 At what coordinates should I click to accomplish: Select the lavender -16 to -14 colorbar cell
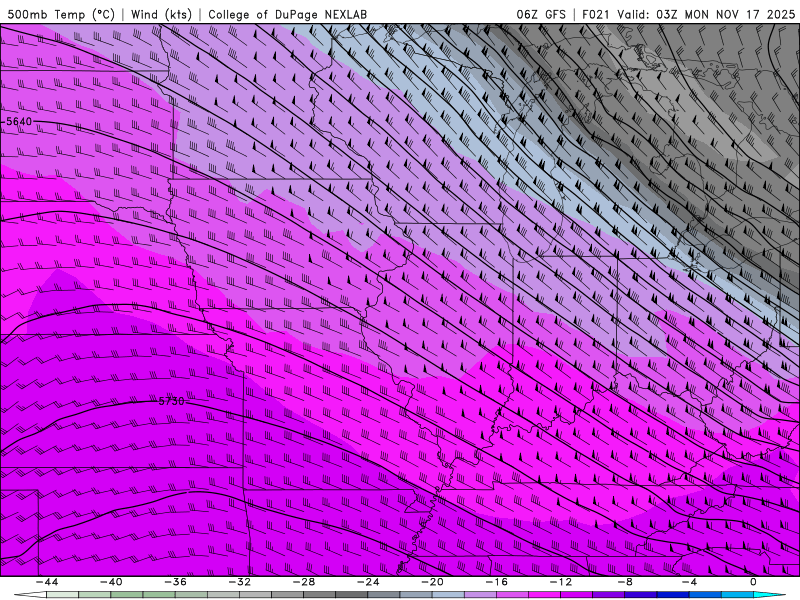click(512, 595)
